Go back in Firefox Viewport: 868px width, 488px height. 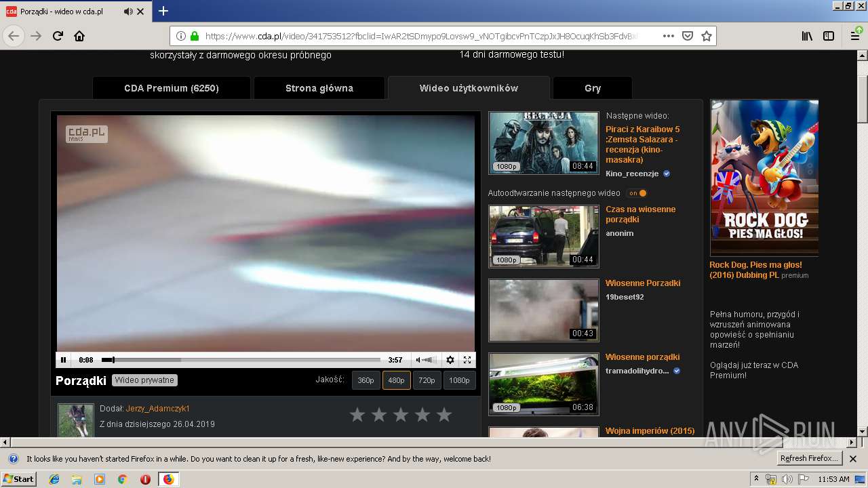coord(14,36)
